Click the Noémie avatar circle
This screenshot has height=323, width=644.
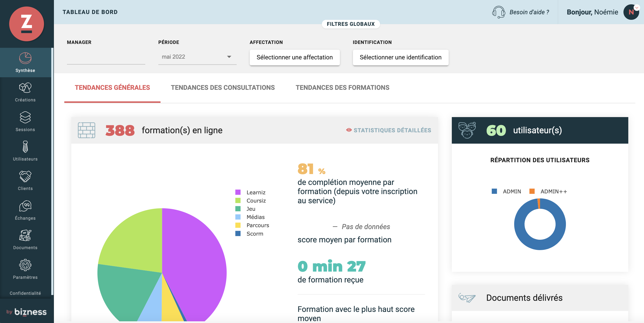[631, 12]
